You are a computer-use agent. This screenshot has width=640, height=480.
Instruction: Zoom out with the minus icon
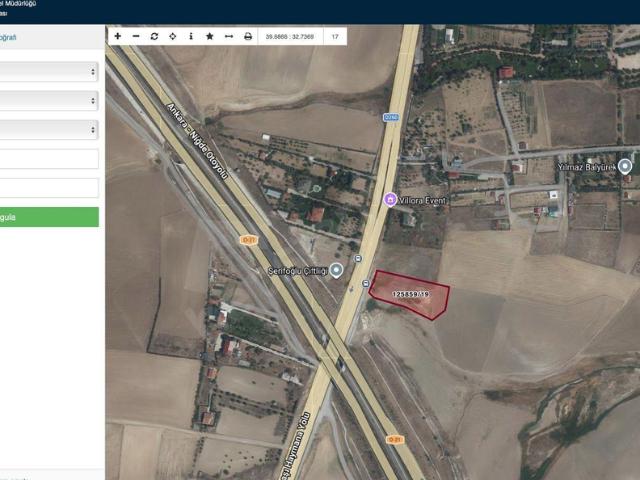tap(136, 36)
